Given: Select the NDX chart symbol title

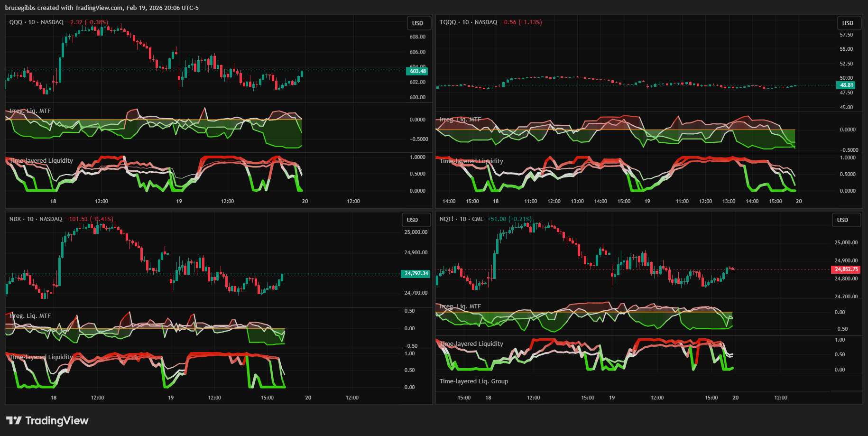Looking at the screenshot, I should (x=15, y=219).
